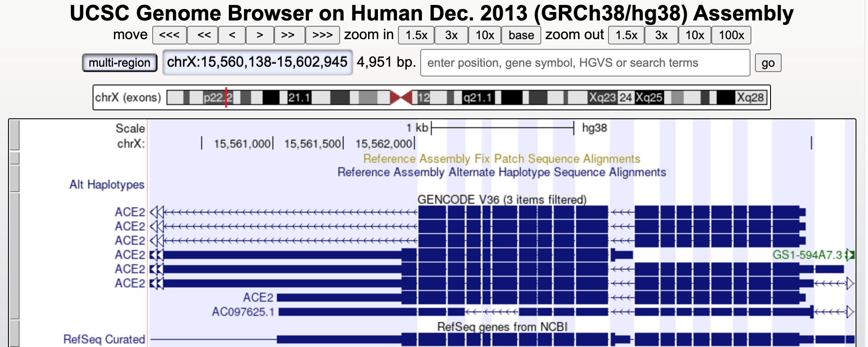
Task: Click the green GS1-594A7.3 gene label
Action: tap(807, 255)
